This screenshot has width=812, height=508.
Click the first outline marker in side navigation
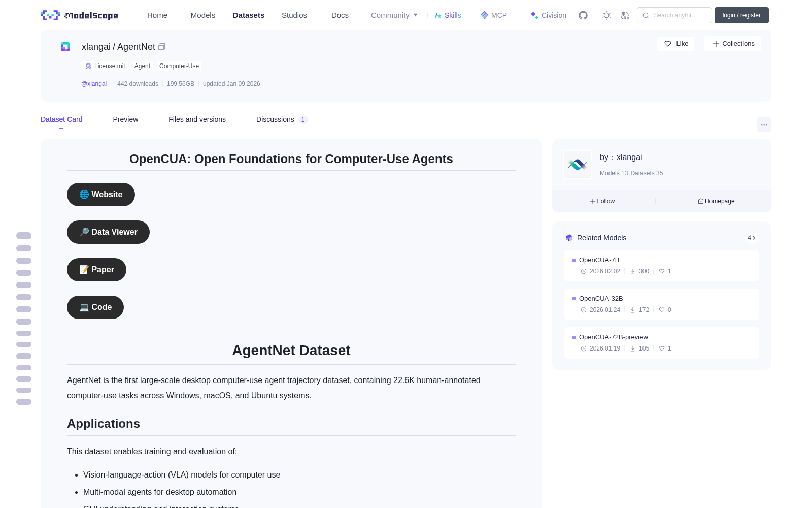tap(24, 236)
